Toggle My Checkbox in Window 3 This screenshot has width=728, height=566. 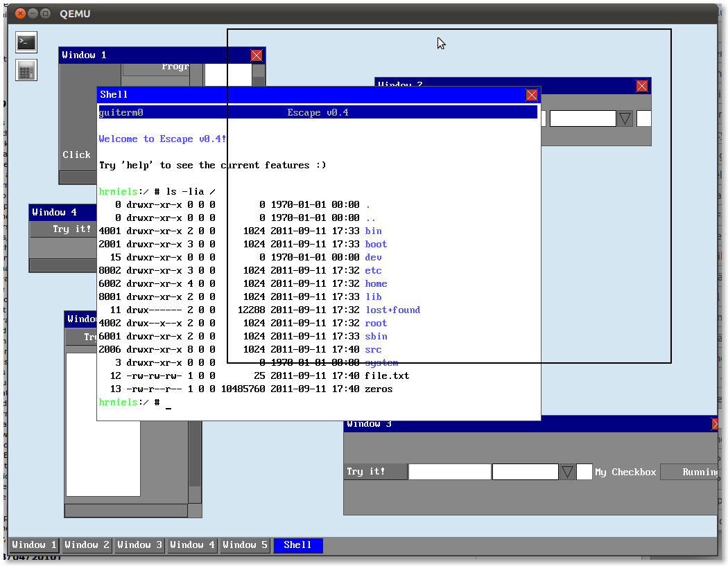click(x=584, y=472)
